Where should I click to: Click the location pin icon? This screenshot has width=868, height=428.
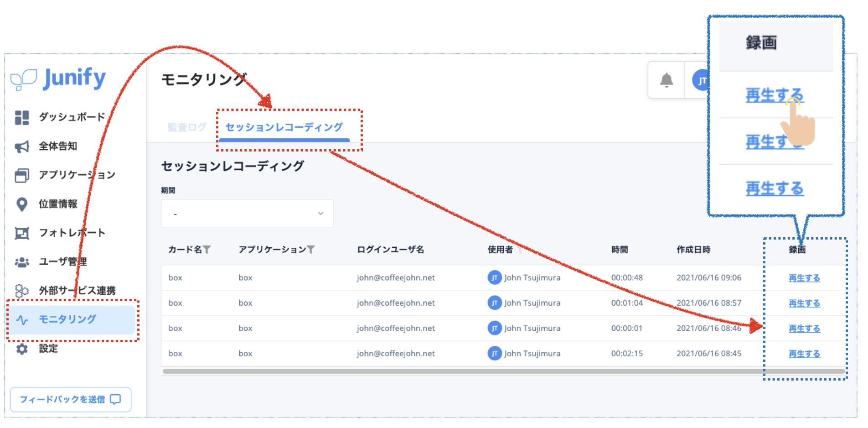coord(21,204)
